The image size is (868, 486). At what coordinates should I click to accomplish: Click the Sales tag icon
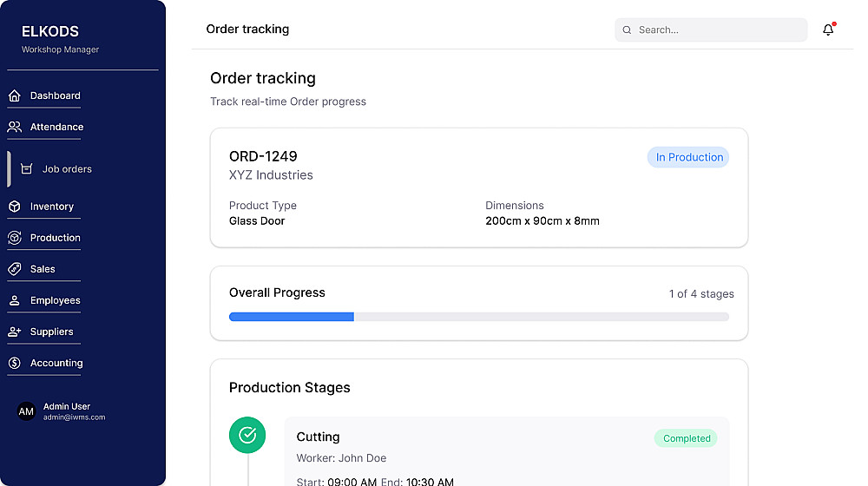(x=14, y=269)
